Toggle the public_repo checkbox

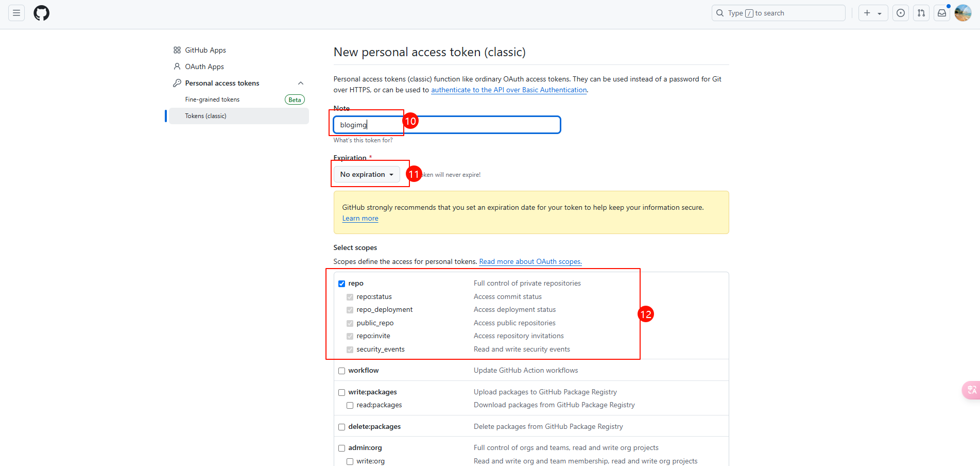[x=350, y=323]
